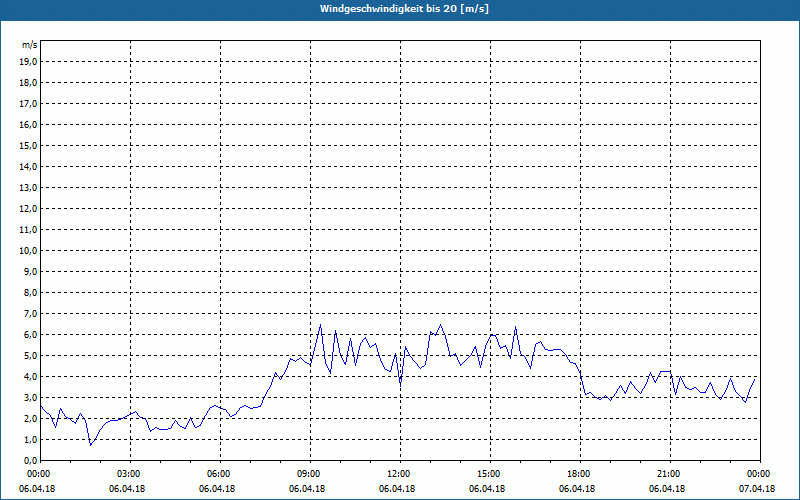800x500 pixels.
Task: Select the '1,0' y-axis label
Action: [31, 440]
